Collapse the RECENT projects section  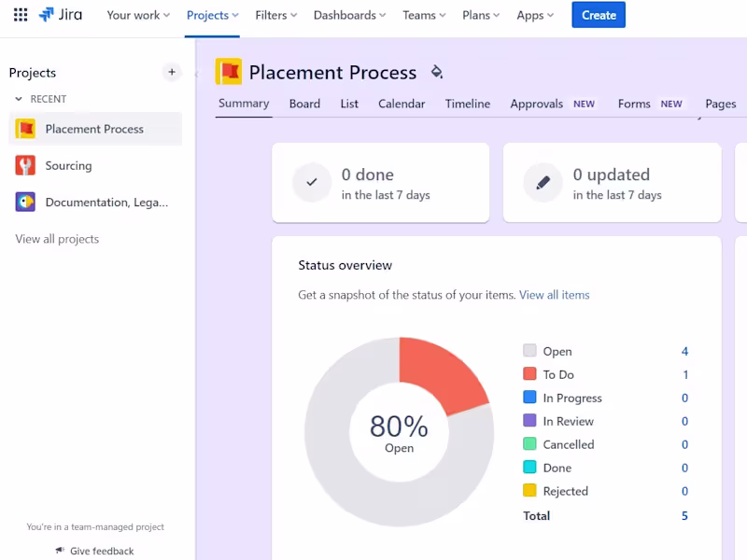click(x=19, y=99)
